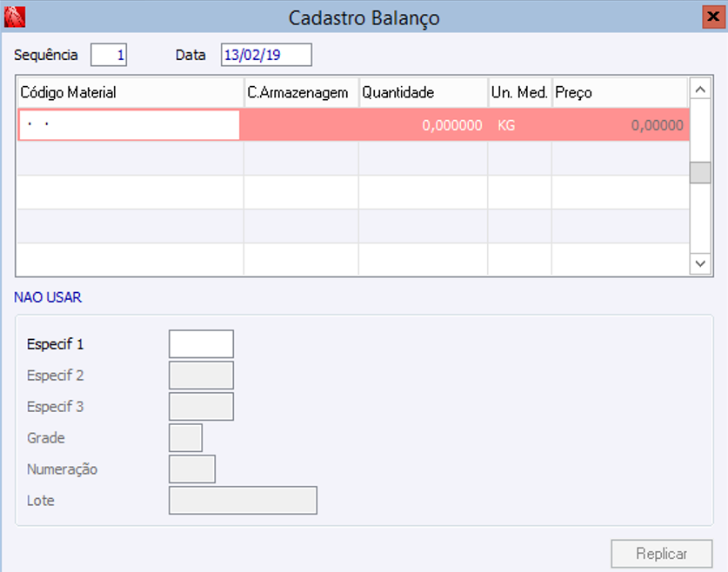Click the Data field showing 13/02/19
Viewport: 728px width, 572px height.
coord(266,55)
